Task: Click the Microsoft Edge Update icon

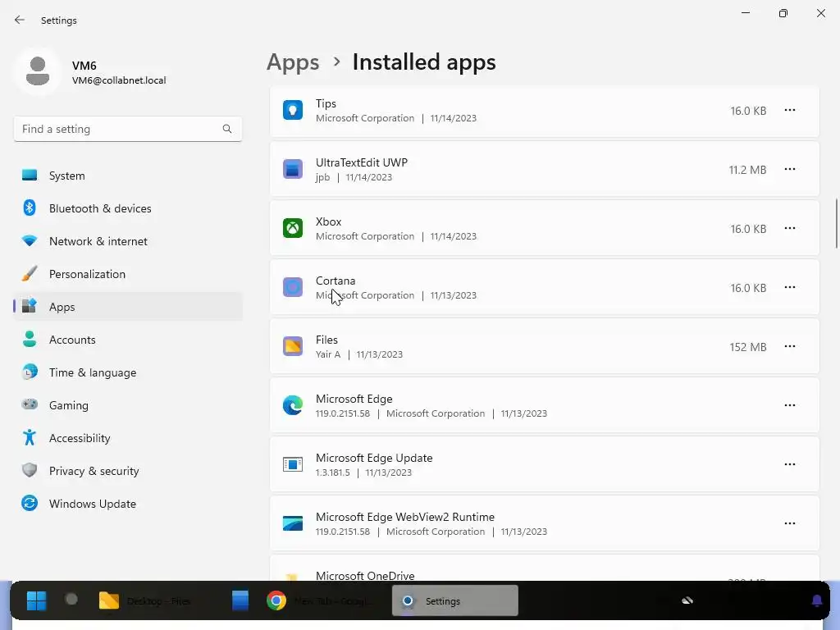Action: pyautogui.click(x=293, y=464)
